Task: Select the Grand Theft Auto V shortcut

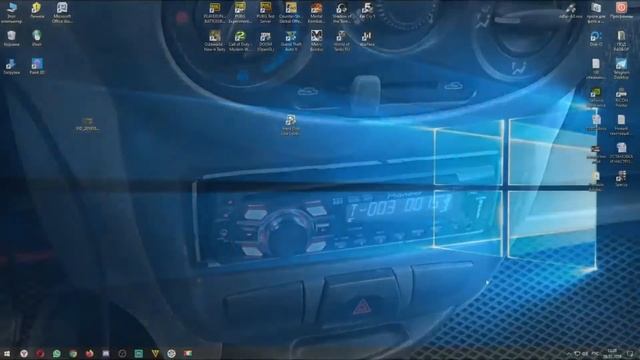Action: 291,40
